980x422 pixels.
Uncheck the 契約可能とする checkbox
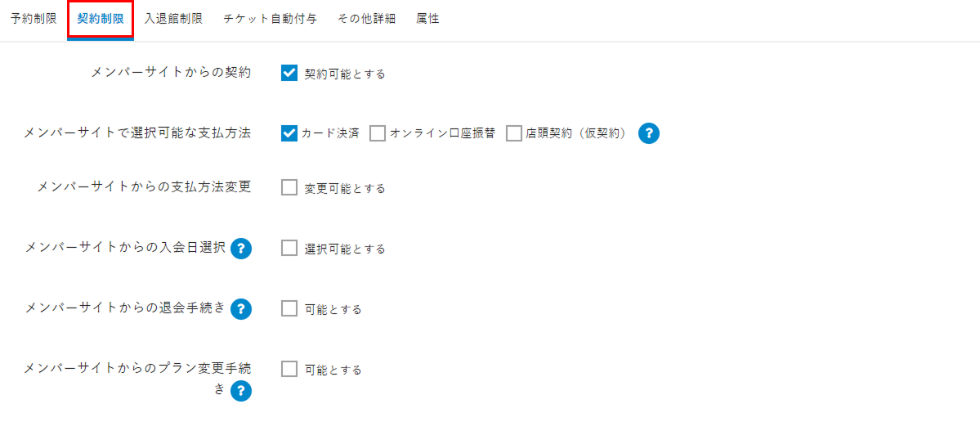289,73
